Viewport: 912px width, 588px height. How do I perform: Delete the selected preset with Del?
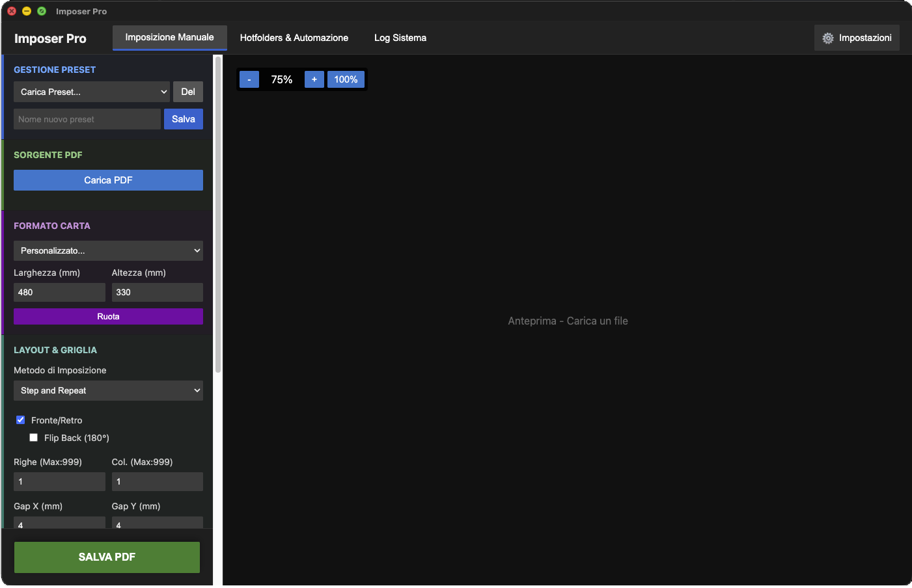point(187,91)
